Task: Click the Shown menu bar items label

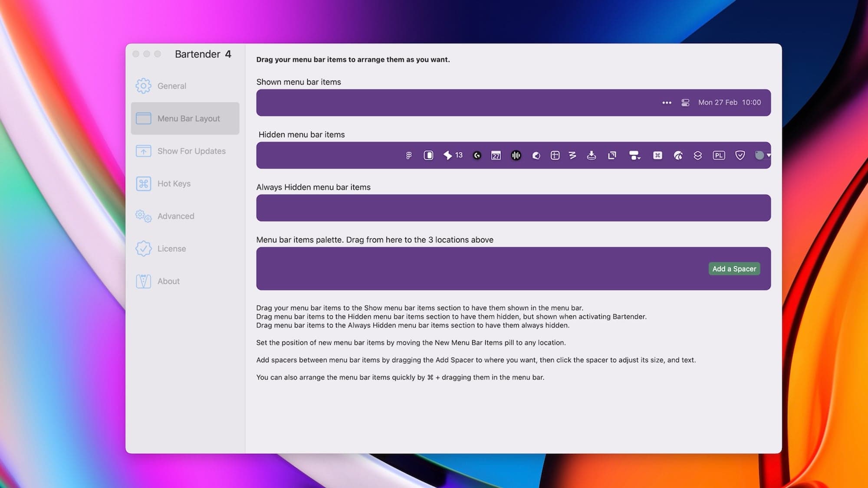Action: tap(299, 82)
